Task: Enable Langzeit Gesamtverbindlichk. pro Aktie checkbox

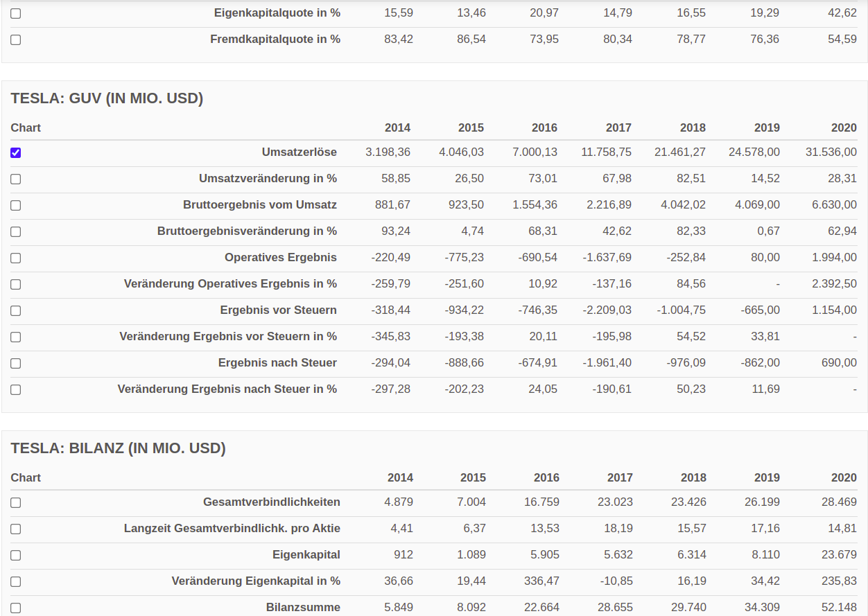Action: [16, 529]
